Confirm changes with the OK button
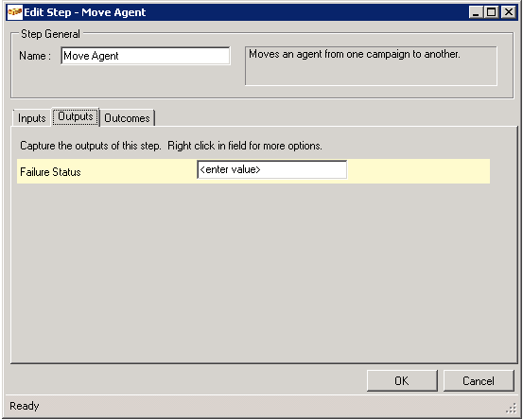The height and width of the screenshot is (420, 523). point(402,380)
